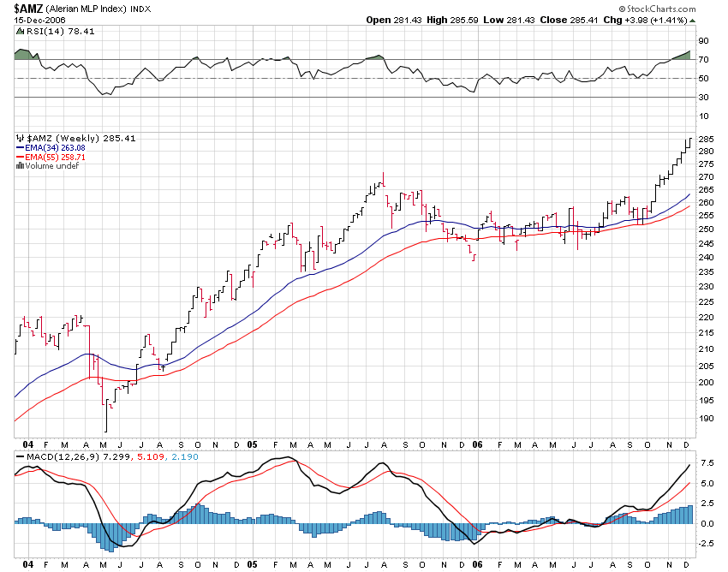Click the 270 price axis label
The width and height of the screenshot is (728, 572).
click(706, 177)
